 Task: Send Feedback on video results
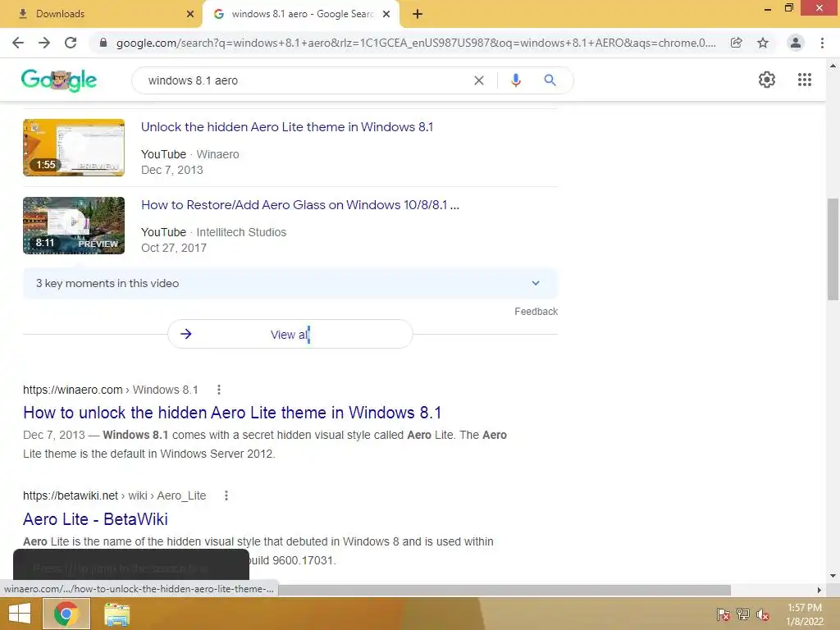coord(536,312)
